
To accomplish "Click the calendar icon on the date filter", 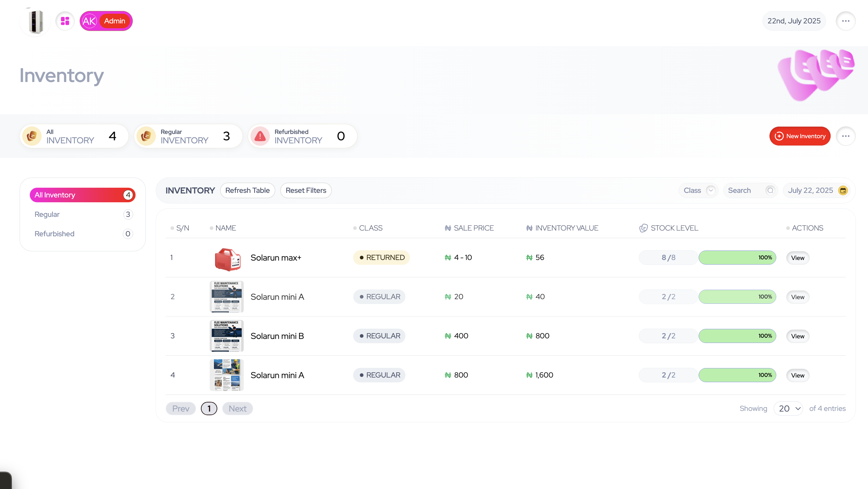I will 843,190.
